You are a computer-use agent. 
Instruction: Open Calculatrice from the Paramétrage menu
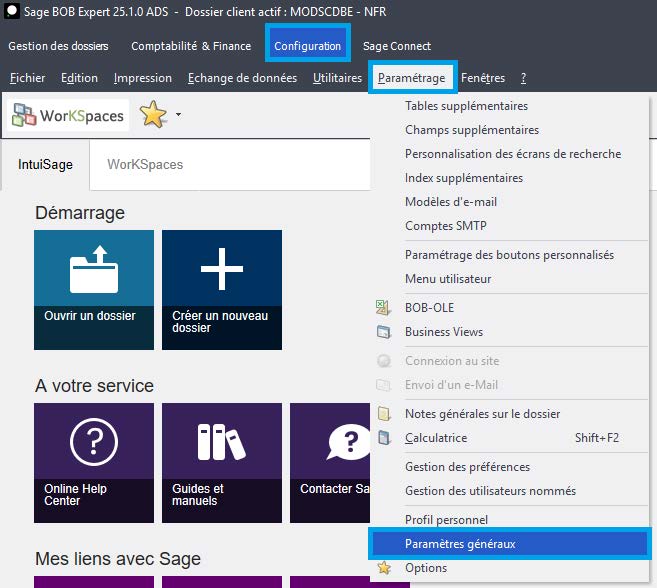pos(435,438)
